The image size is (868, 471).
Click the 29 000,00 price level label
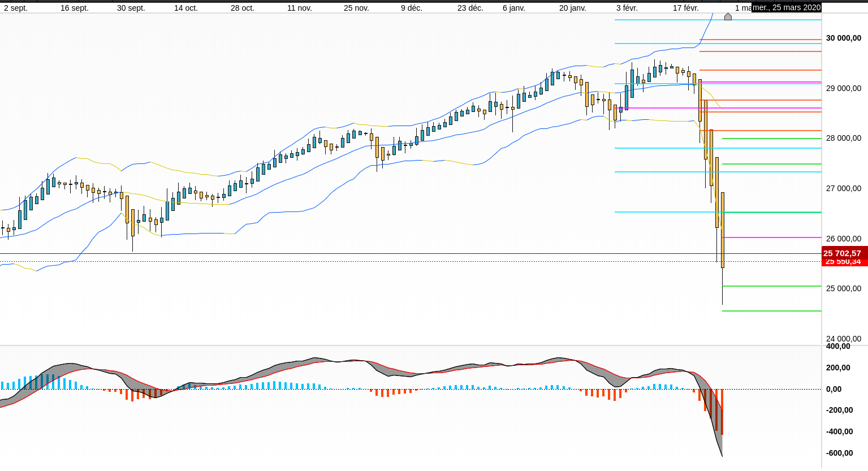[x=844, y=88]
